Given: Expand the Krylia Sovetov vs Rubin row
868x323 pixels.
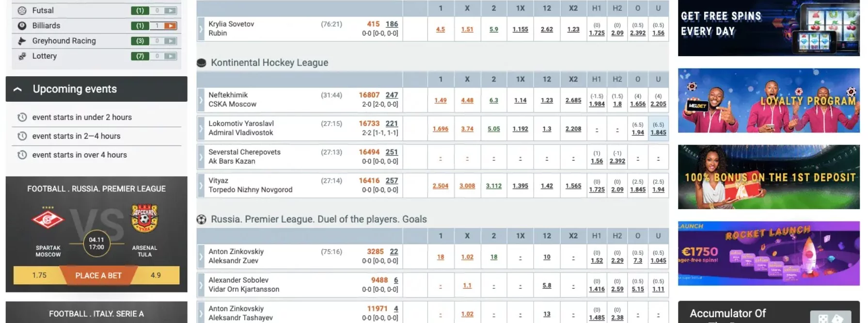Looking at the screenshot, I should pyautogui.click(x=201, y=29).
